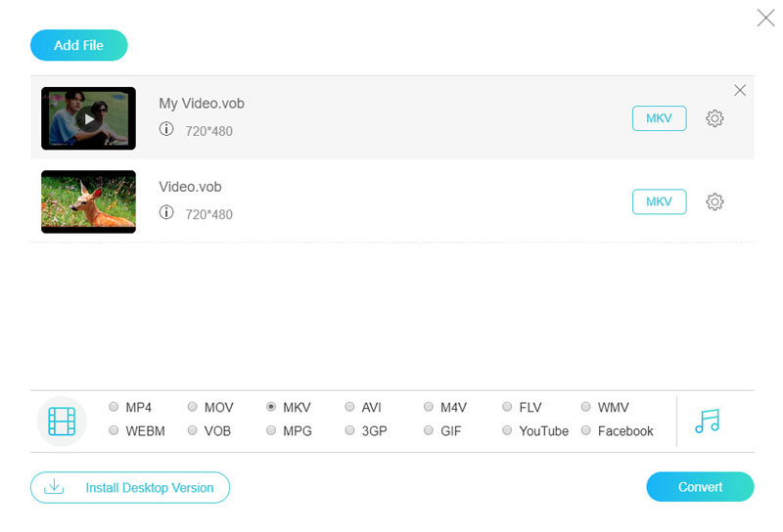Click info icon under Video.vob
This screenshot has height=532, width=783.
166,212
